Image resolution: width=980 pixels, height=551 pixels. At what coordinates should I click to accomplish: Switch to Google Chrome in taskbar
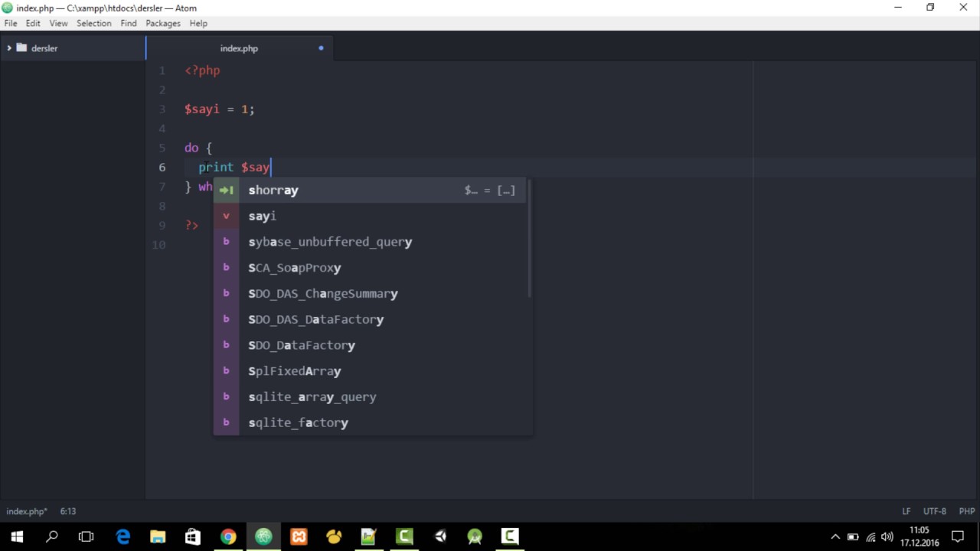[x=228, y=536]
